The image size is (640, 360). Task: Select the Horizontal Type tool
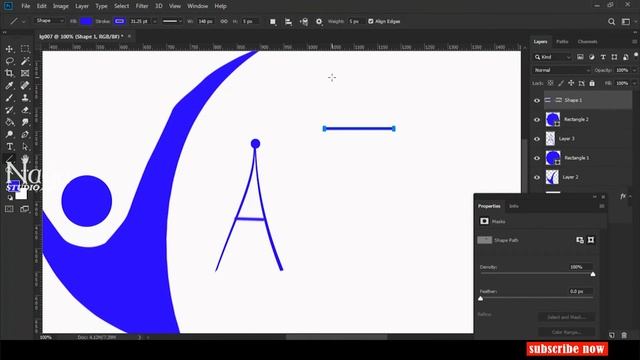[9, 147]
